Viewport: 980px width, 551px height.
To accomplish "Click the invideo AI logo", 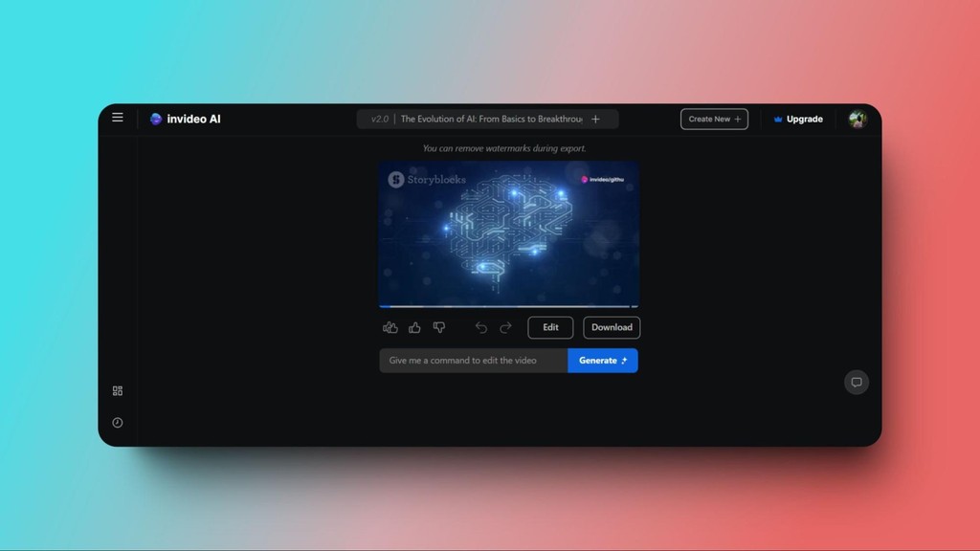I will pyautogui.click(x=156, y=119).
